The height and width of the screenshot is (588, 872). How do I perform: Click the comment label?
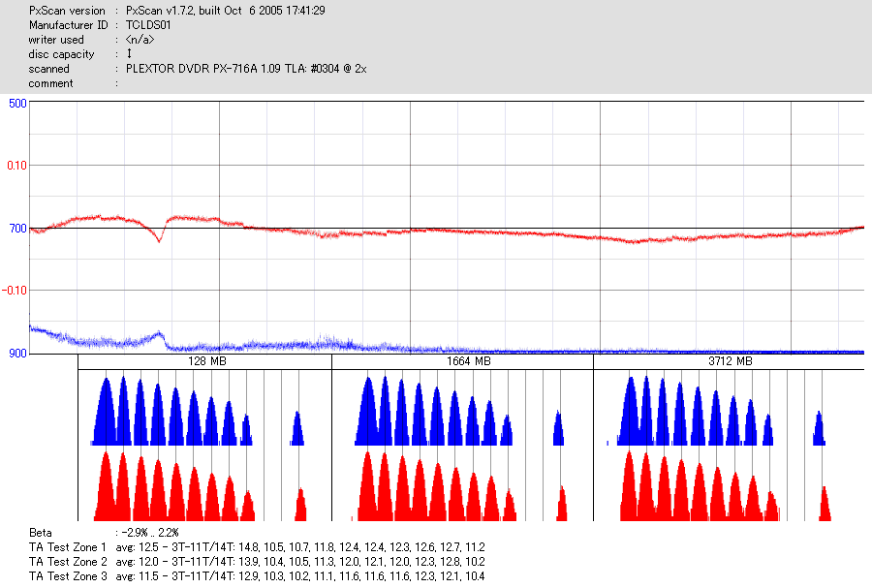(x=50, y=83)
